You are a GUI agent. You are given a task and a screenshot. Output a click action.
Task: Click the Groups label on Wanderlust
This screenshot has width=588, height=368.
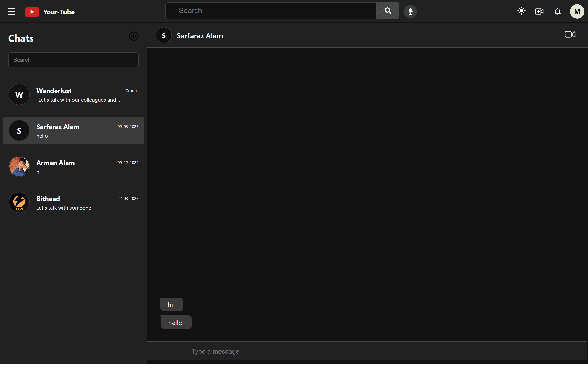click(132, 91)
